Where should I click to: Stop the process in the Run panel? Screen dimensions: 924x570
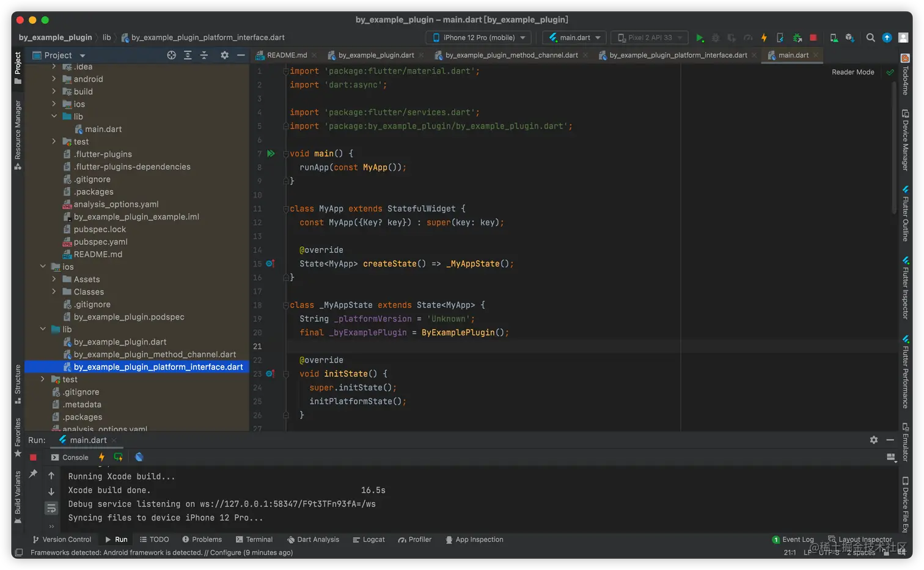point(33,457)
